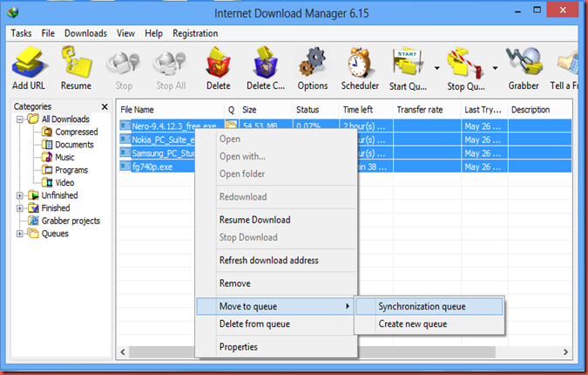The height and width of the screenshot is (375, 588).
Task: Click the Start Queue icon
Action: click(x=408, y=63)
